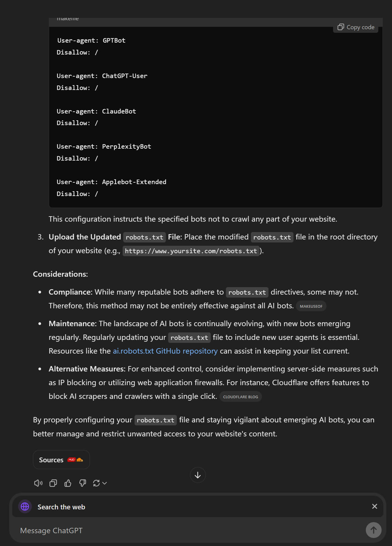Give a thumbs down to the response
Viewport: 392px width, 546px height.
(83, 483)
